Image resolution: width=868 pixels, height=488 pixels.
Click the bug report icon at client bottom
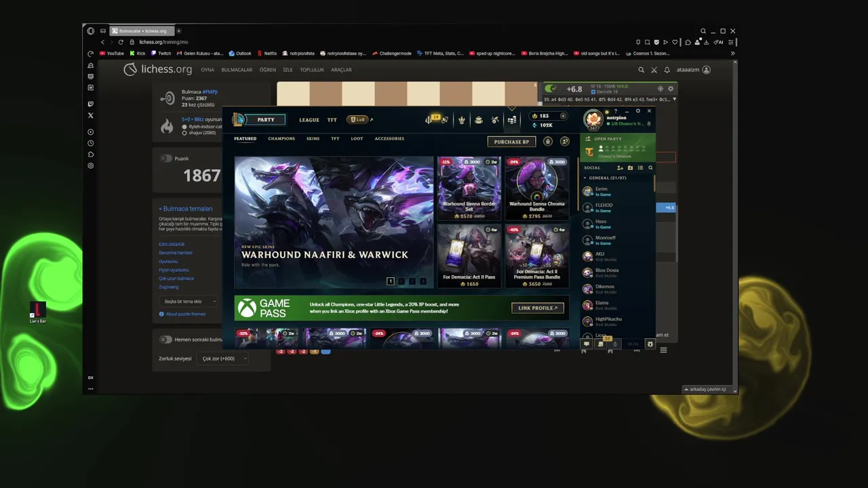[650, 344]
